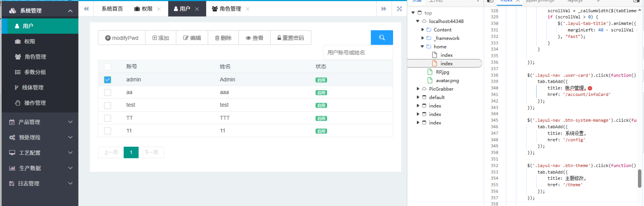Collapse the top frame in sources tree
Image resolution: width=644 pixels, height=206 pixels.
point(413,13)
